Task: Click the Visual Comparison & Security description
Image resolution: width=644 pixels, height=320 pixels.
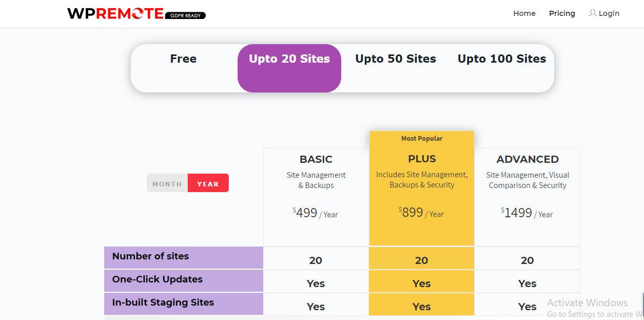Action: [528, 180]
